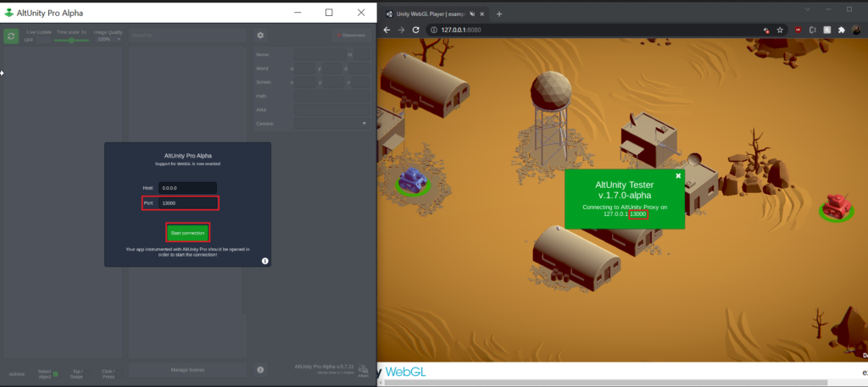This screenshot has height=387, width=868.
Task: Reload the browser page
Action: click(x=415, y=30)
